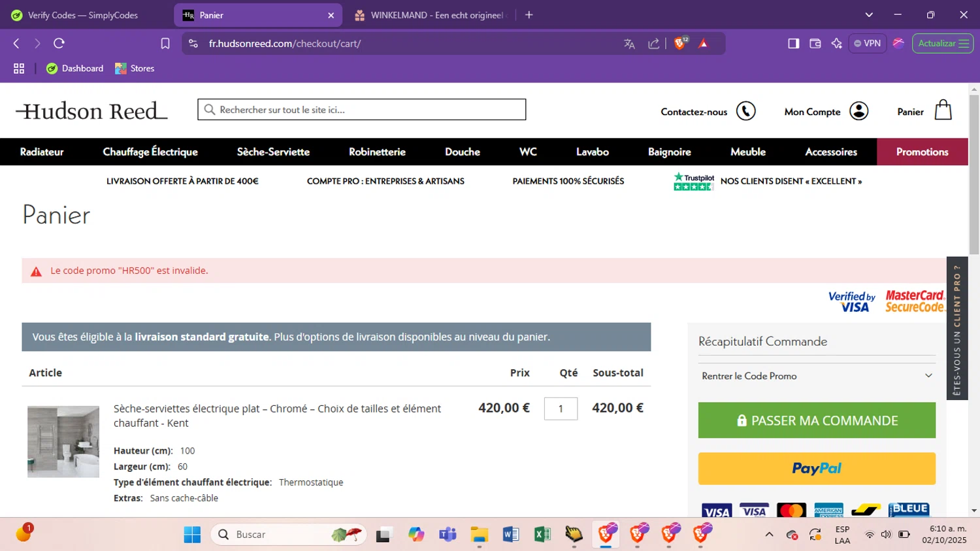
Task: Open the Dashboard bookmark
Action: pos(75,69)
